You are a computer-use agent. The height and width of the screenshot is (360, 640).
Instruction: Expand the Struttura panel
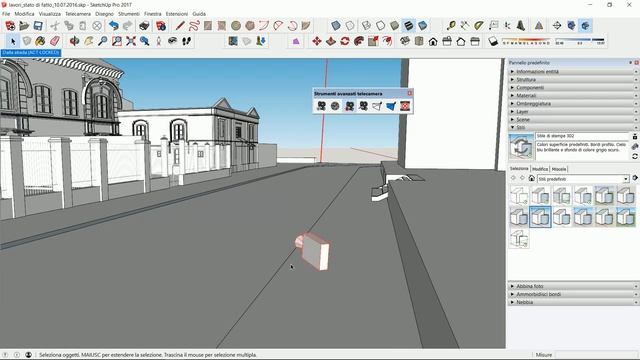coord(573,80)
